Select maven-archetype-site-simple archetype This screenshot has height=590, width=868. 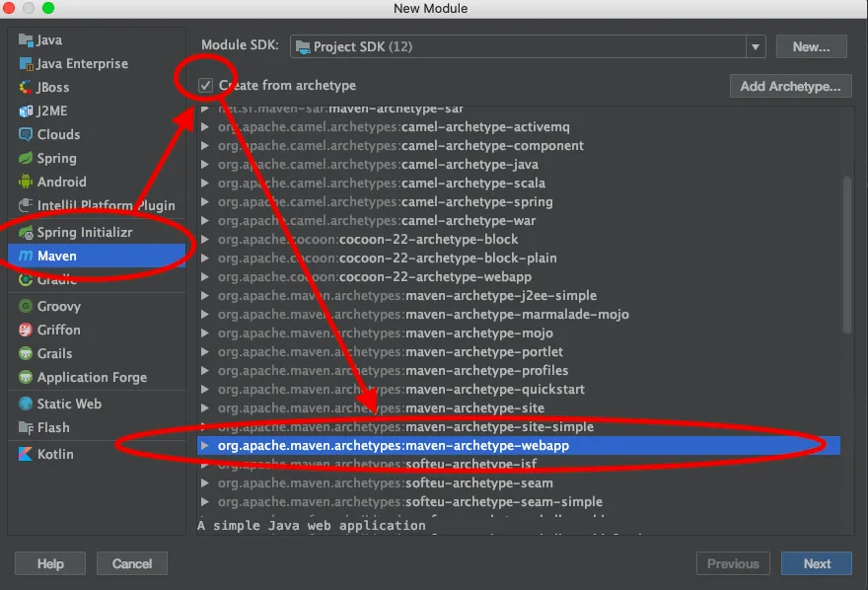tap(519, 427)
